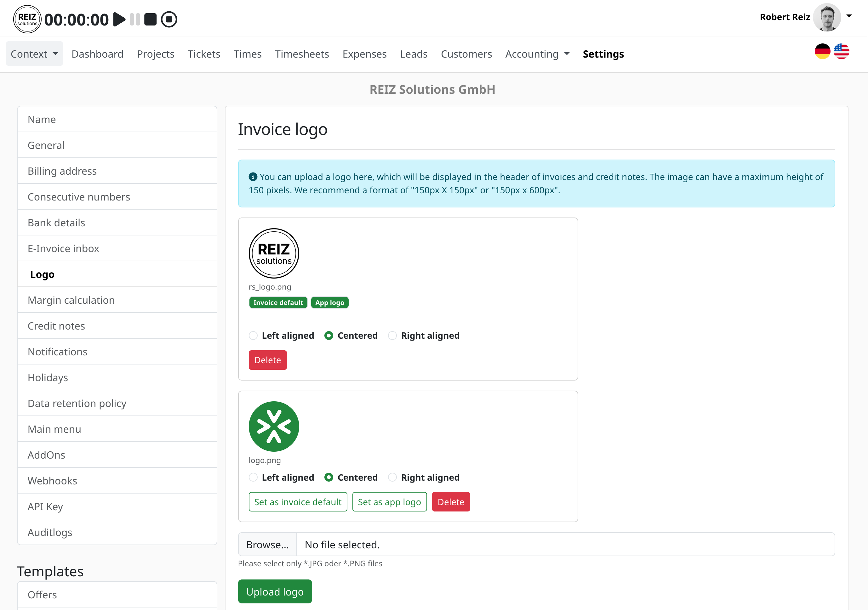This screenshot has width=868, height=610.
Task: Click the REIZ Solutions GmbH heading
Action: (432, 89)
